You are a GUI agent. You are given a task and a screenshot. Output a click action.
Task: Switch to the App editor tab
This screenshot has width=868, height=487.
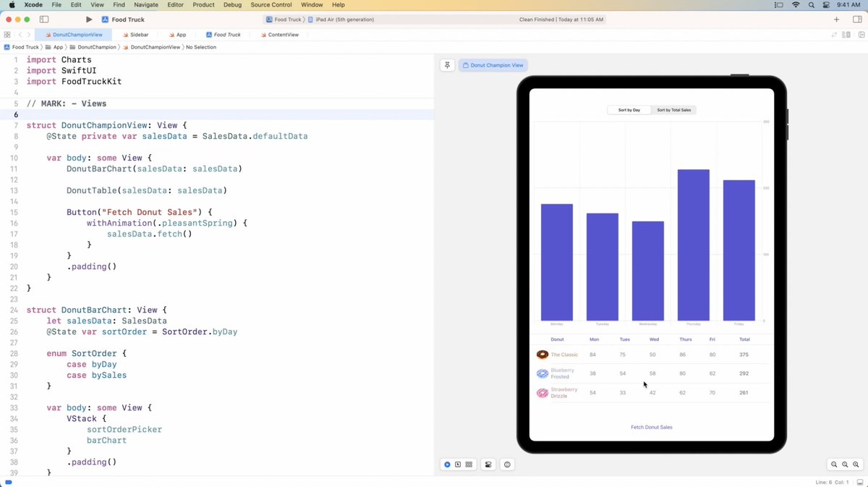pyautogui.click(x=176, y=35)
